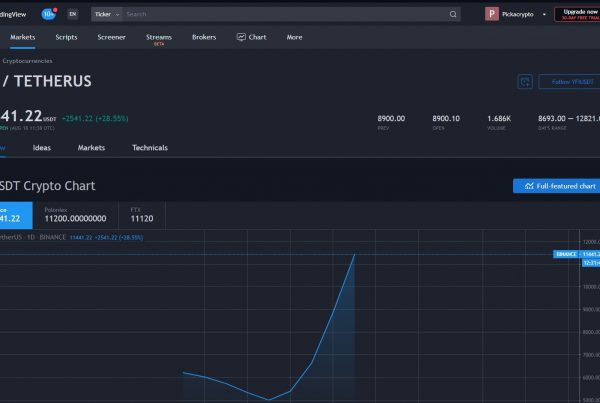600x403 pixels.
Task: Open the Markets top menu
Action: pos(23,37)
